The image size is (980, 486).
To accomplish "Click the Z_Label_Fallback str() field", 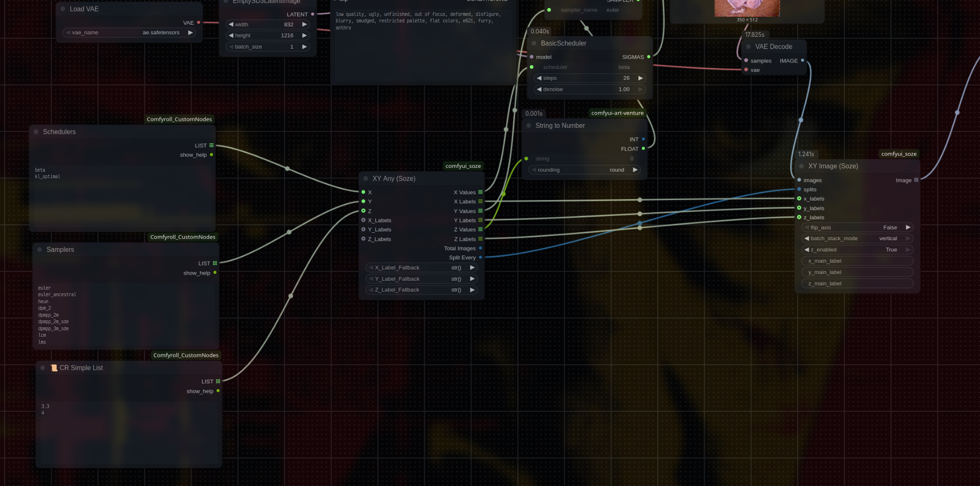I will 422,290.
